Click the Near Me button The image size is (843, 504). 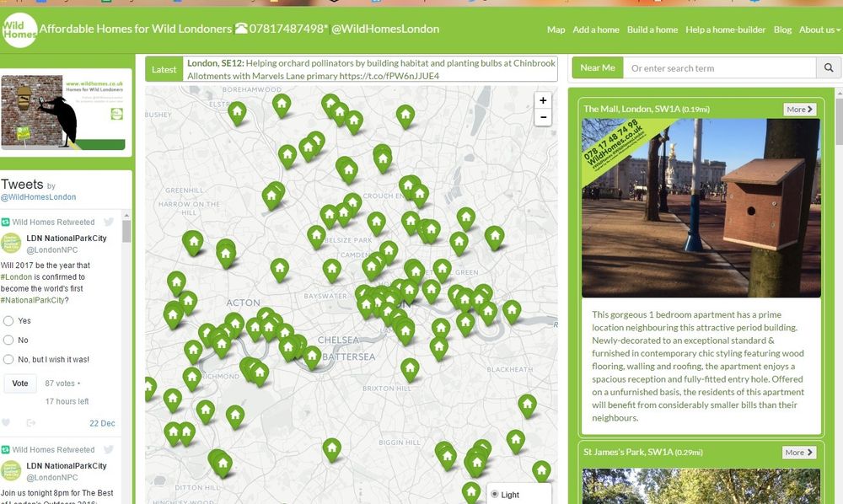point(598,67)
